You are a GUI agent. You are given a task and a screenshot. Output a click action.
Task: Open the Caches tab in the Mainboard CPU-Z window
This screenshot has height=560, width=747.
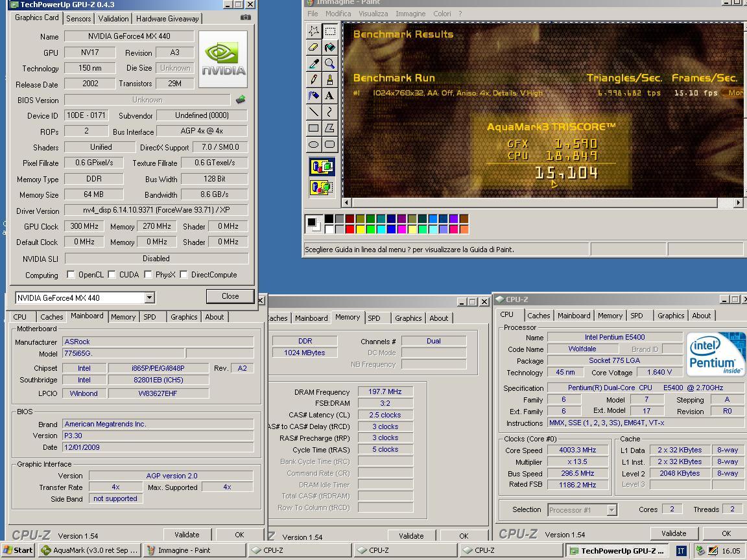[x=51, y=317]
